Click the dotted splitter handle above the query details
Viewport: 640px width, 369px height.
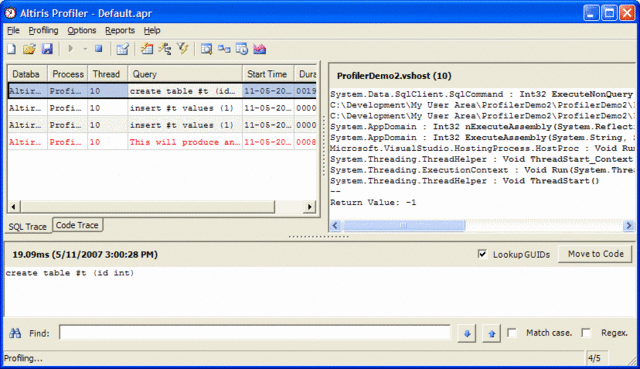[x=318, y=236]
